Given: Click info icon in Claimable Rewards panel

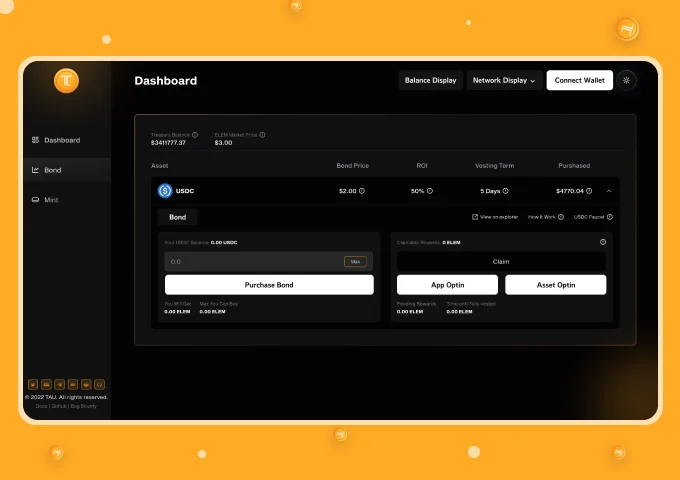Looking at the screenshot, I should 603,242.
